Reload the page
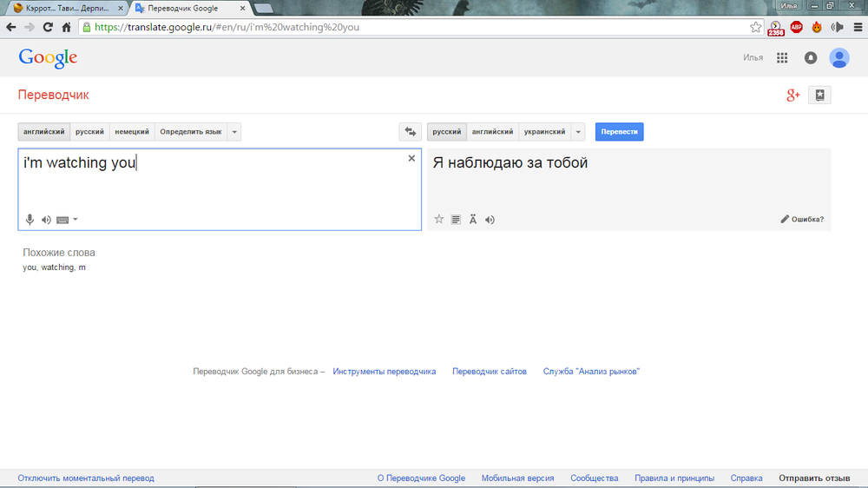 (x=48, y=27)
